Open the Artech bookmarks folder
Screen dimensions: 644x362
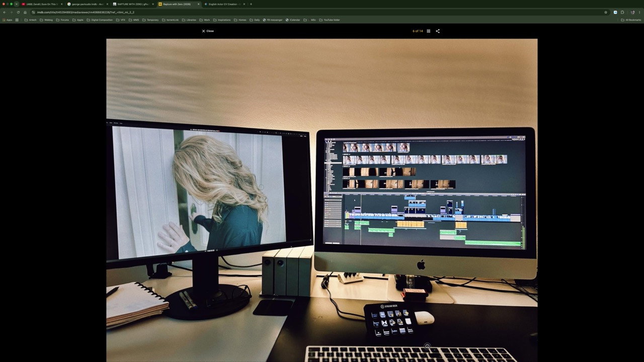(31, 20)
